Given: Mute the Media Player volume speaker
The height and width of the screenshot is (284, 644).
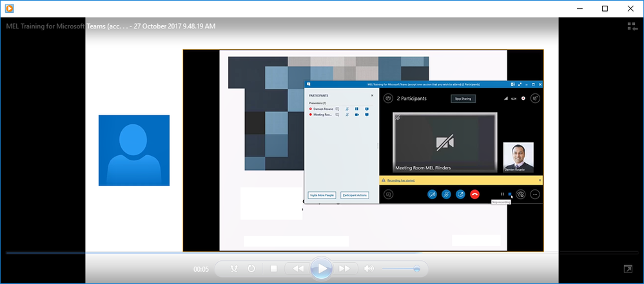Looking at the screenshot, I should click(x=369, y=269).
